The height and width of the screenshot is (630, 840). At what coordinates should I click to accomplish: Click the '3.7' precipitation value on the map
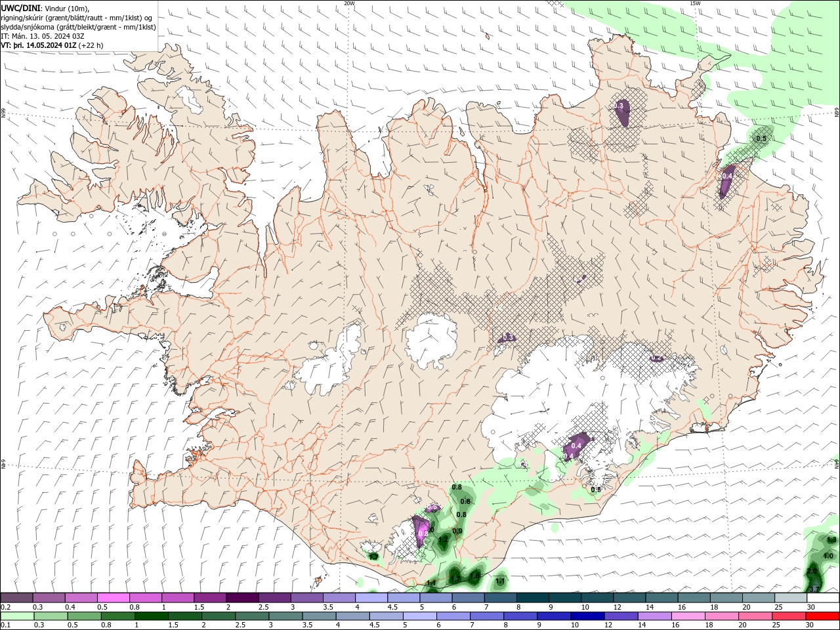pos(814,589)
